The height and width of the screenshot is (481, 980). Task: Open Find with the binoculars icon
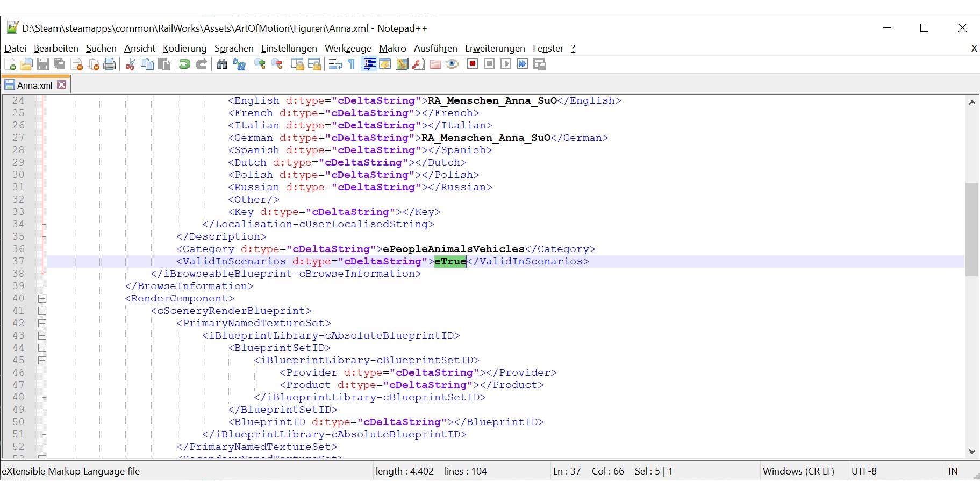(x=222, y=64)
